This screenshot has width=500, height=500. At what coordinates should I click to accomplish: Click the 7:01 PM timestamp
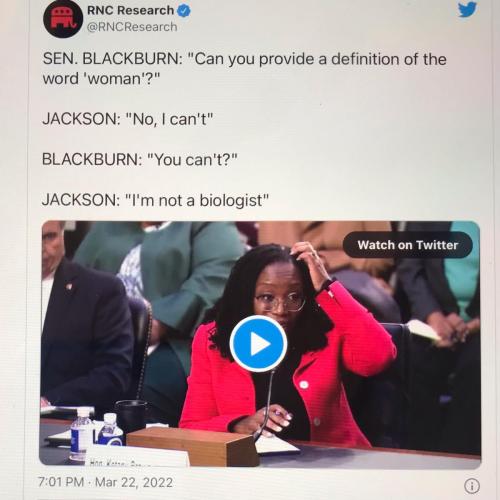pos(61,482)
